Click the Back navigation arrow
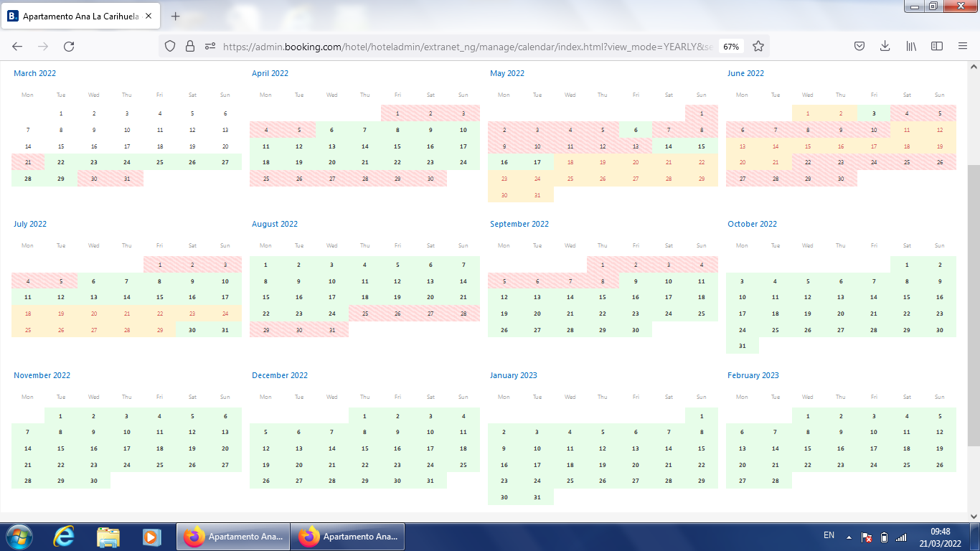Image resolution: width=980 pixels, height=551 pixels. click(17, 46)
